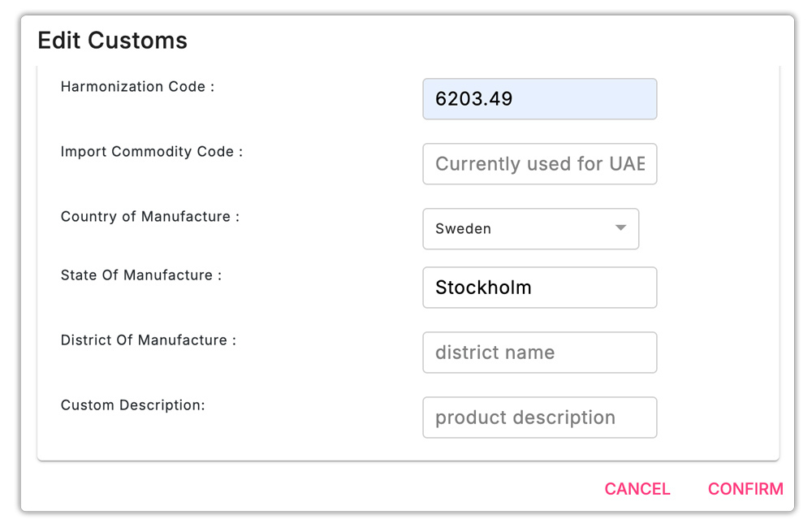
Task: Click the district name input field
Action: pyautogui.click(x=539, y=353)
